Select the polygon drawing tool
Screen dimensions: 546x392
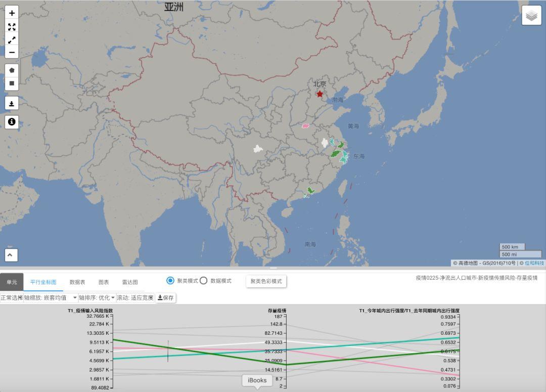coord(12,70)
